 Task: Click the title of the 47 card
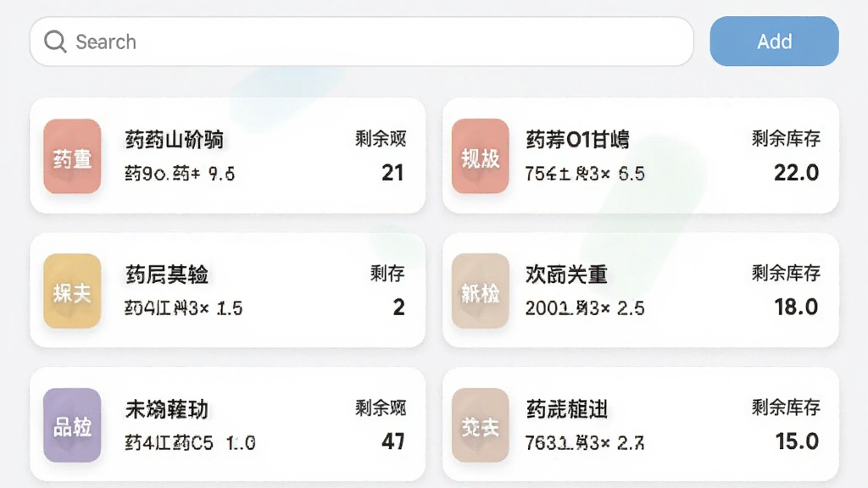167,409
